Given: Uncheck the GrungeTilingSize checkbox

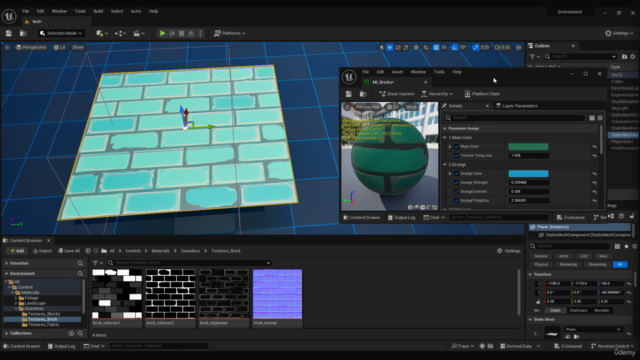Looking at the screenshot, I should [x=456, y=200].
